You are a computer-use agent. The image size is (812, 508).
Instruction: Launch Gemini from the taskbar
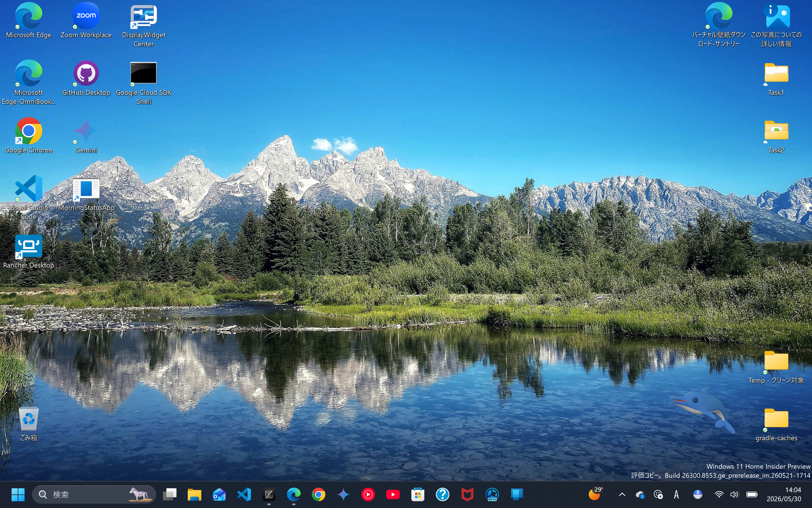[x=343, y=494]
